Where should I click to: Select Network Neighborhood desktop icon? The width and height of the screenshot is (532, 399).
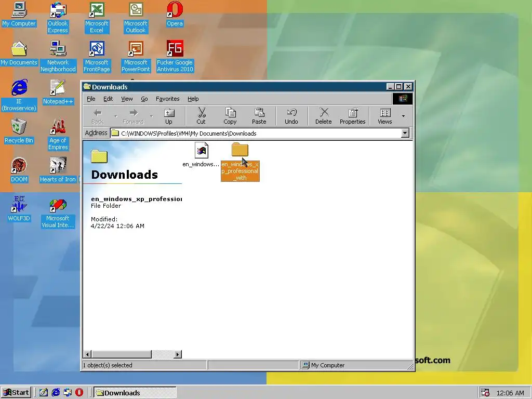(58, 57)
